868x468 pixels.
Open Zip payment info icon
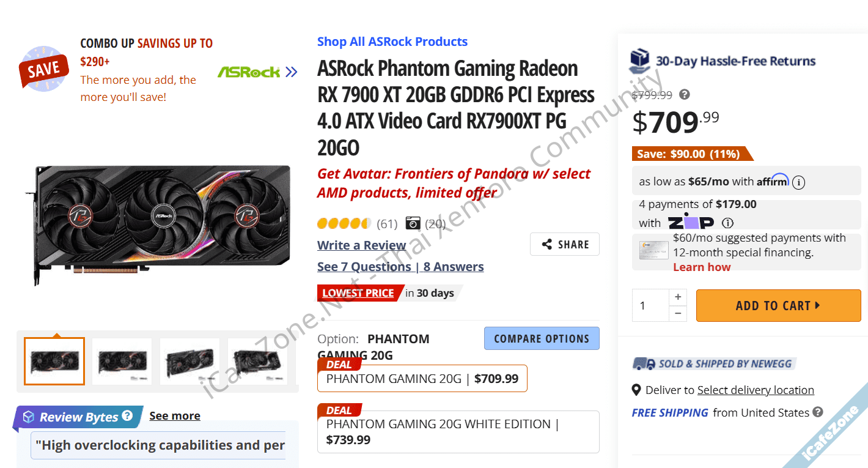(x=727, y=223)
